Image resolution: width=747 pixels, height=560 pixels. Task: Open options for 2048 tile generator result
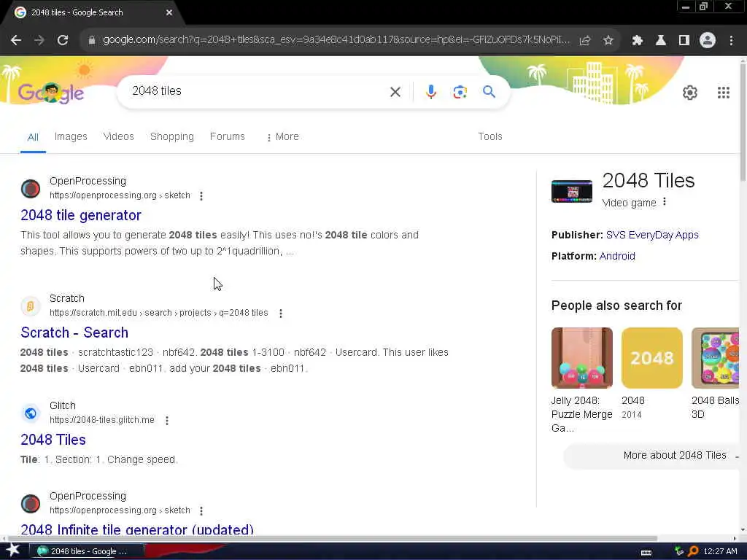tap(201, 195)
